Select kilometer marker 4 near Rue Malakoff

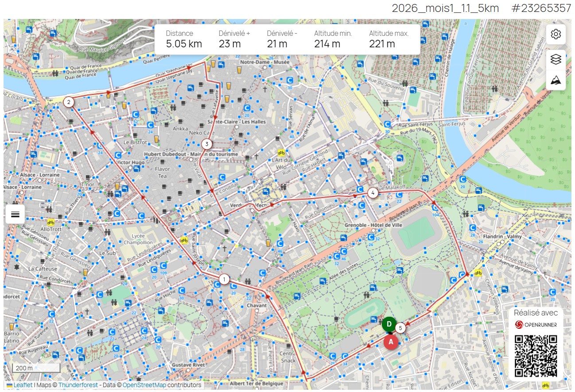coord(373,192)
